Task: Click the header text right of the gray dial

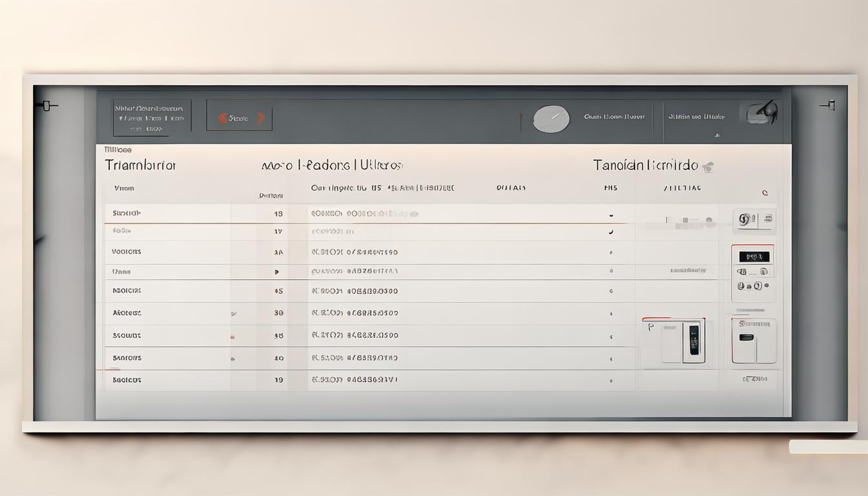Action: 614,117
